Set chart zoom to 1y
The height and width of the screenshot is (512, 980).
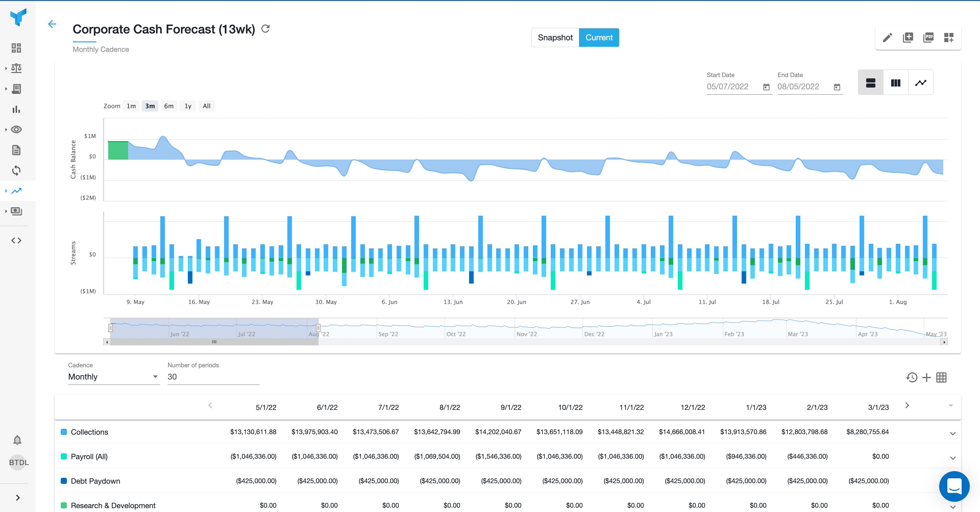point(188,106)
